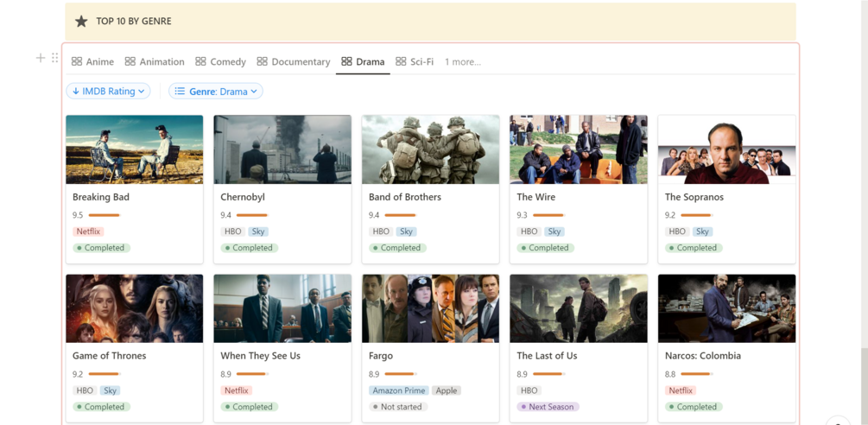Click the HBO tag on Chernobyl
868x425 pixels.
pos(233,232)
